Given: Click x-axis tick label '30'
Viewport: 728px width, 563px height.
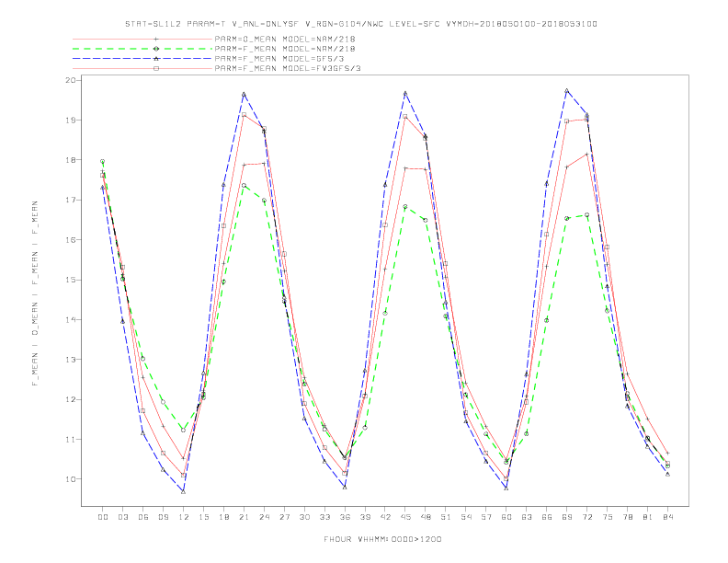Looking at the screenshot, I should click(304, 517).
